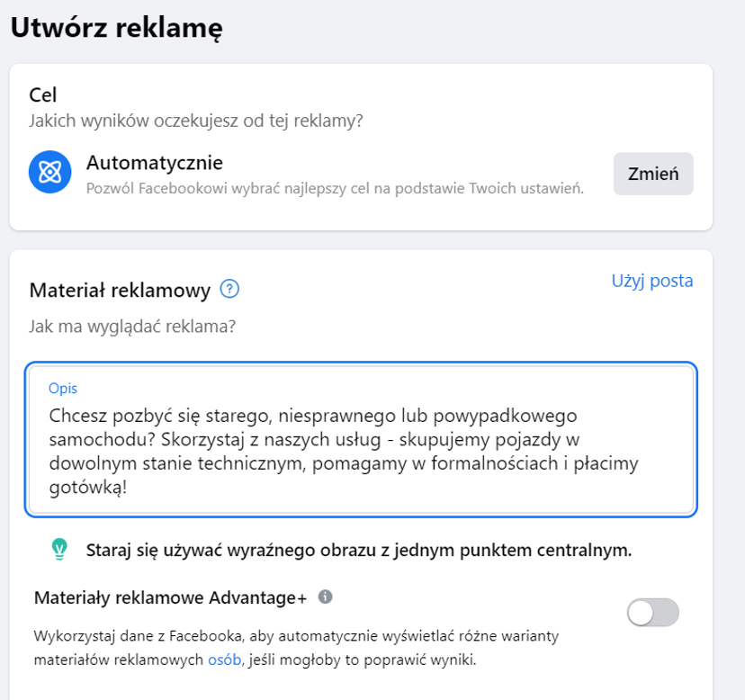
Task: Enable the Advantage+ creative toggle
Action: (x=653, y=613)
